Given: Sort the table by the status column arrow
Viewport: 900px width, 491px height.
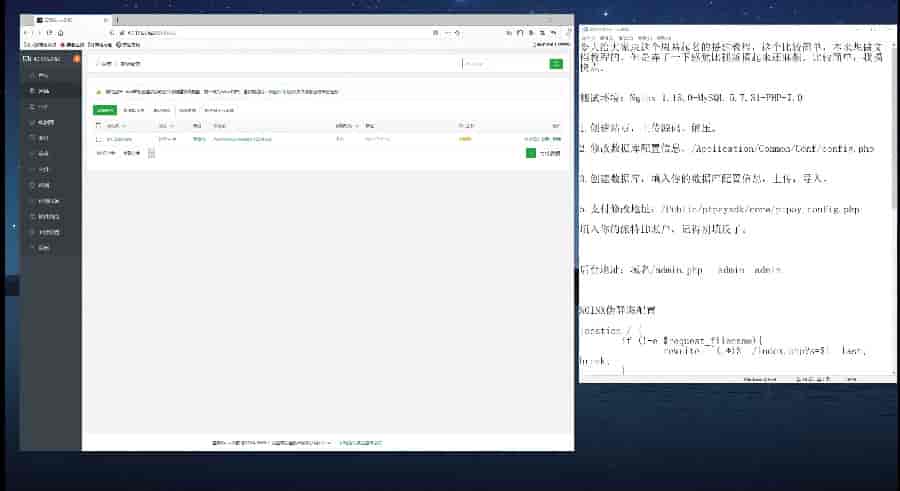Looking at the screenshot, I should 172,126.
